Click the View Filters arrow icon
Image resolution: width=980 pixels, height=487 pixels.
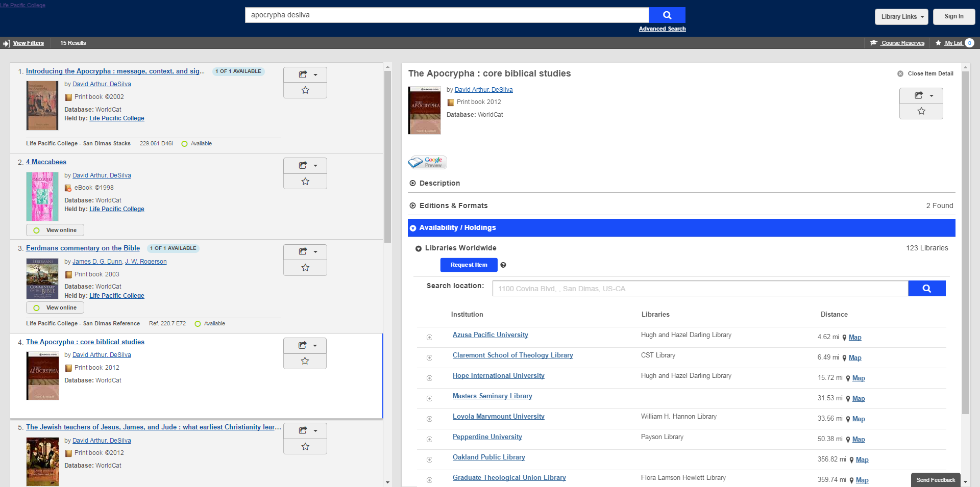click(x=6, y=43)
